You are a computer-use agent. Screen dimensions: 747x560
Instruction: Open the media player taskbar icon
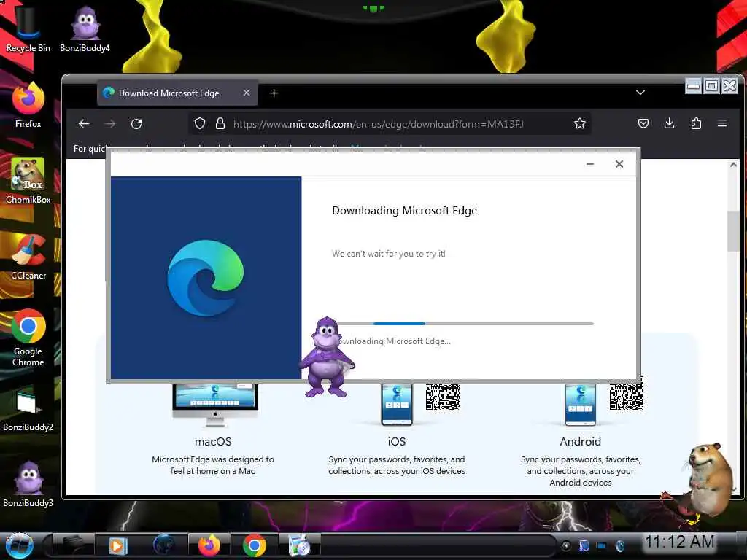click(x=117, y=545)
